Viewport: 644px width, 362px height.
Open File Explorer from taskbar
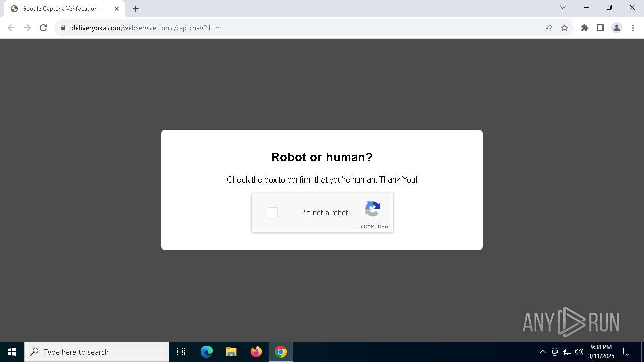click(231, 352)
